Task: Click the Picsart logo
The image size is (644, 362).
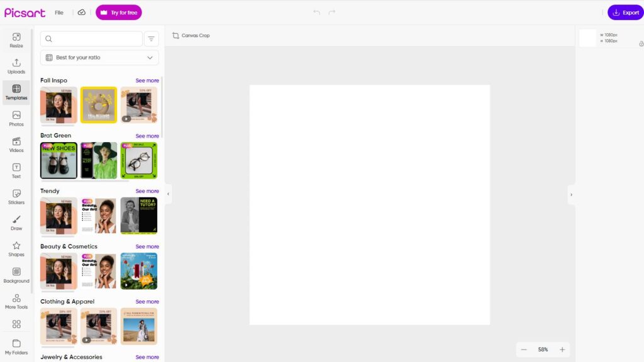Action: tap(25, 13)
